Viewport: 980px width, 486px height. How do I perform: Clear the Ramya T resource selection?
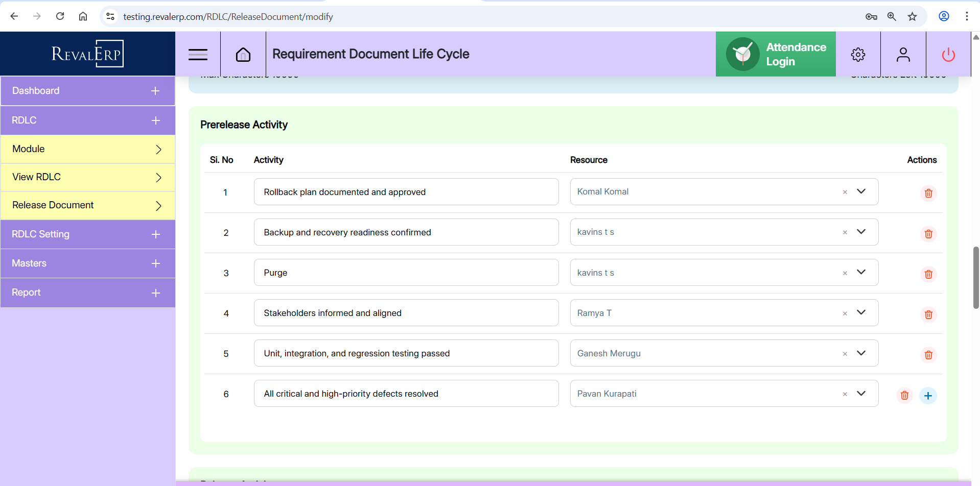click(845, 313)
